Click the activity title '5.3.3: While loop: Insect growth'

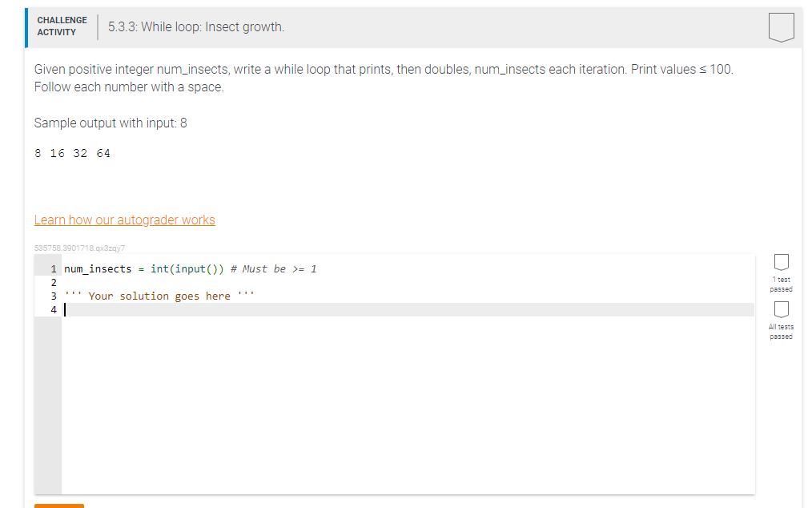[195, 26]
